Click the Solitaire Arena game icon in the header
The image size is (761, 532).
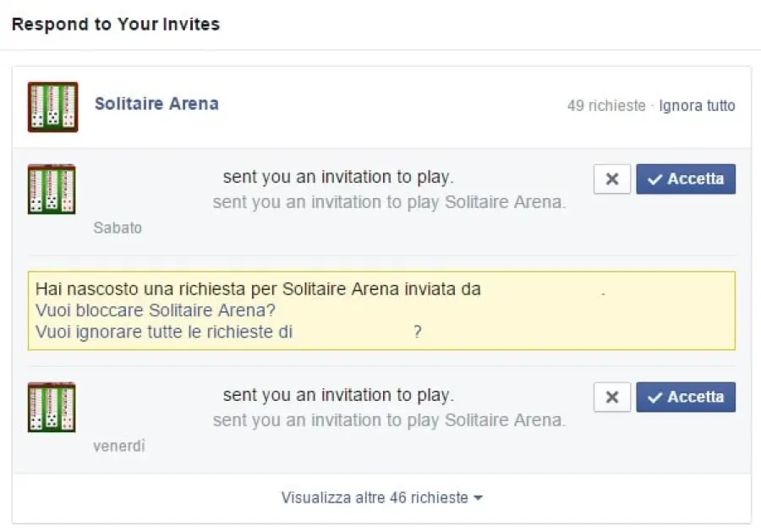coord(52,104)
